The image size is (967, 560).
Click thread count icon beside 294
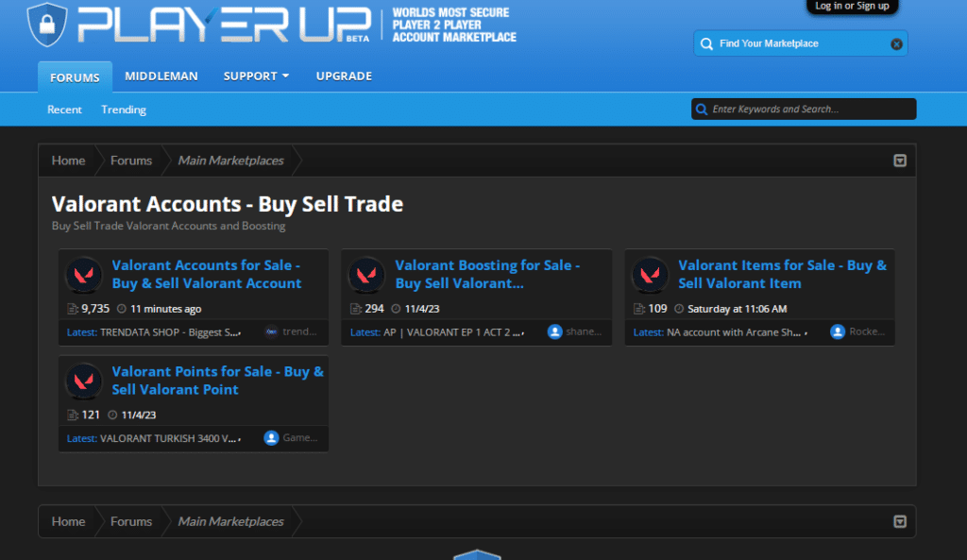355,309
